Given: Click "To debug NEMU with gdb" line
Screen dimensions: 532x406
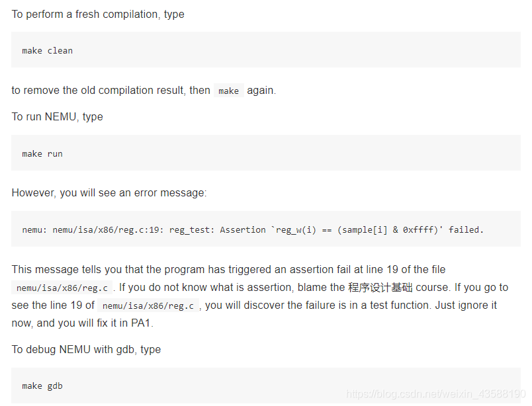Looking at the screenshot, I should click(x=86, y=349).
